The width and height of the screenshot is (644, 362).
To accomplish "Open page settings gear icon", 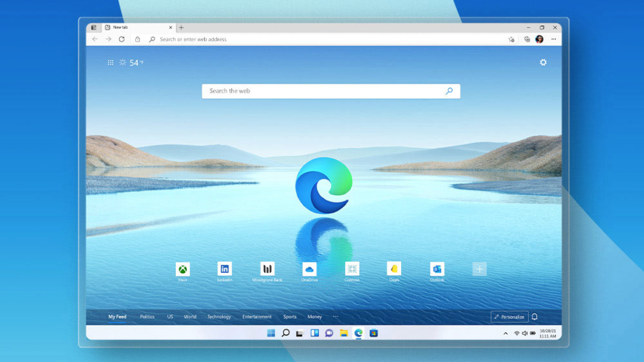I will pyautogui.click(x=543, y=62).
